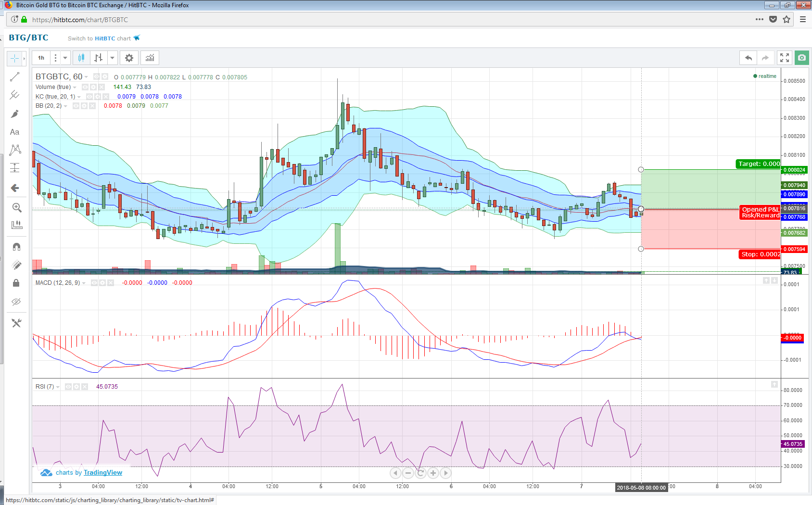Hide the KC indicator

pos(89,97)
